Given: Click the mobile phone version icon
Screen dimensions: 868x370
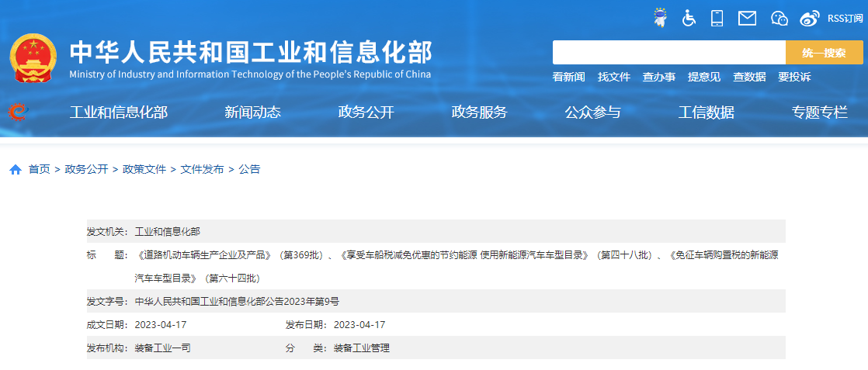Looking at the screenshot, I should click(x=717, y=17).
